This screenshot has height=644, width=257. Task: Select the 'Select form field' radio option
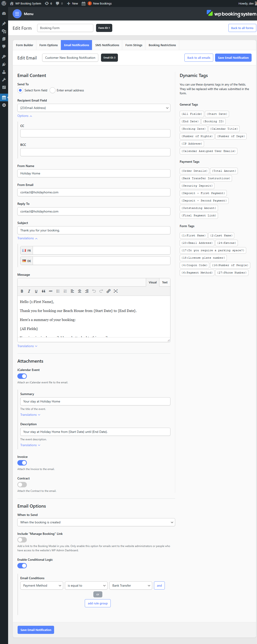[20, 90]
